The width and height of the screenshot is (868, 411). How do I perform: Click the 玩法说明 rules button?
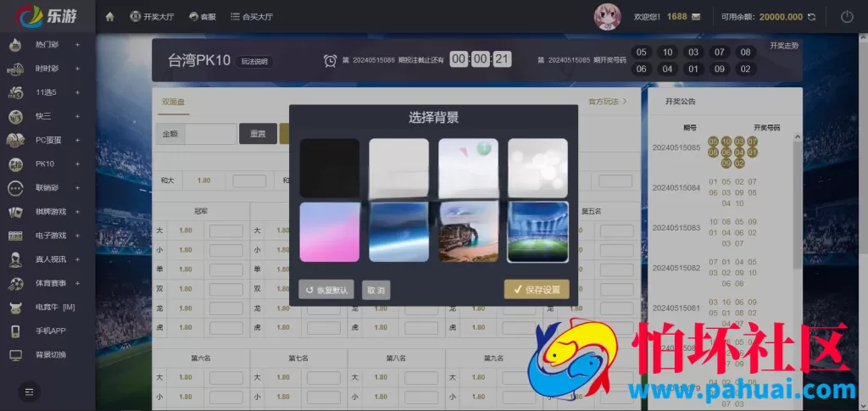[x=254, y=61]
